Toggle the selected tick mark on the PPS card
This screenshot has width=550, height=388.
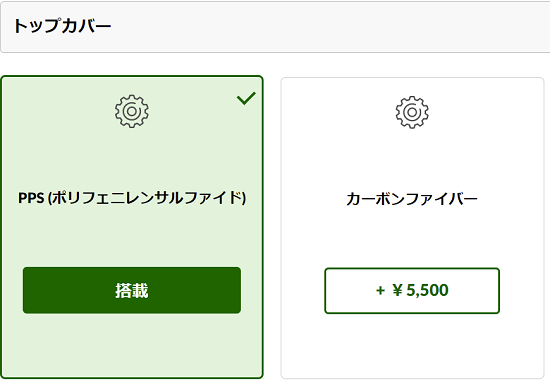coord(246,98)
